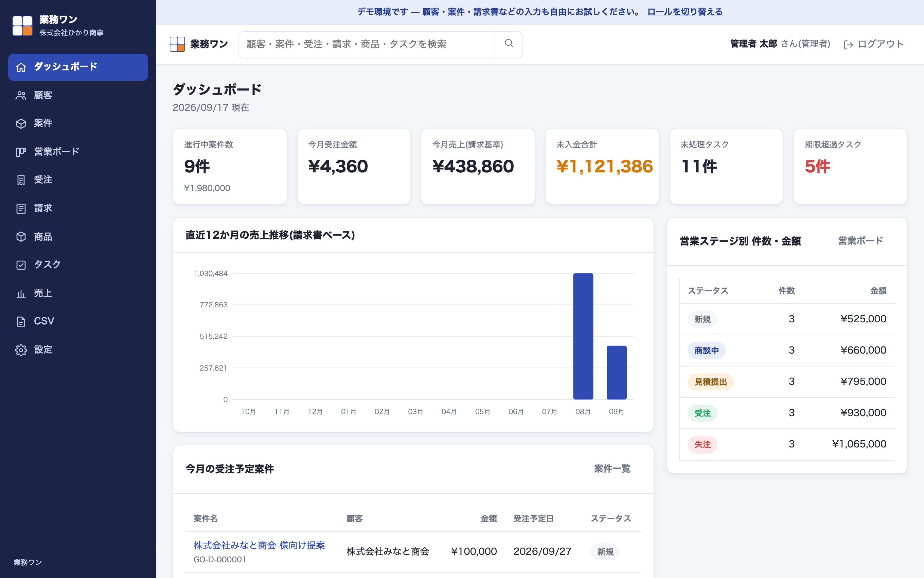
Task: Click the ダッシュボード home icon in the sidebar
Action: (x=21, y=67)
